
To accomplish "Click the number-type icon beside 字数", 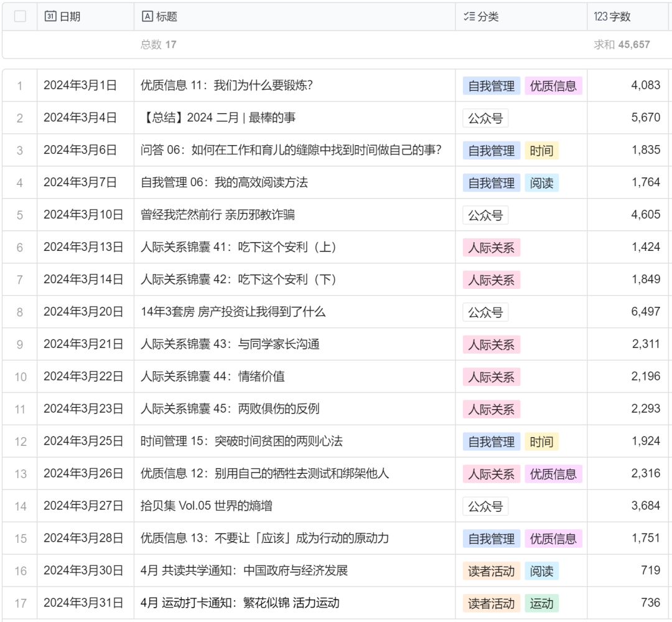I will click(x=600, y=16).
